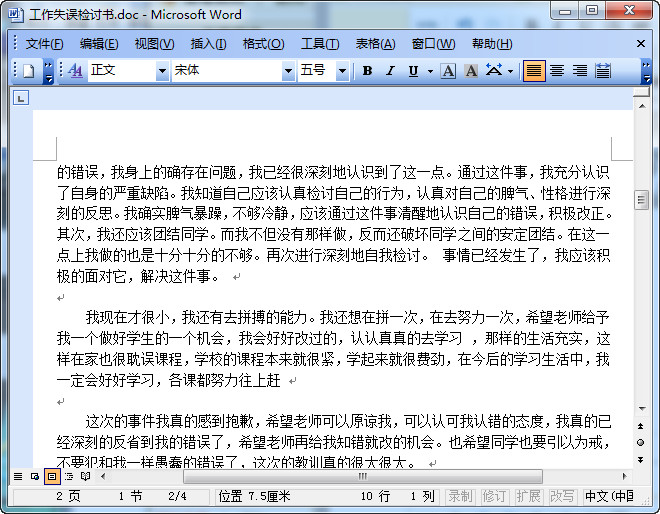Open the 插入(I) menu
This screenshot has height=514, width=660.
click(208, 44)
